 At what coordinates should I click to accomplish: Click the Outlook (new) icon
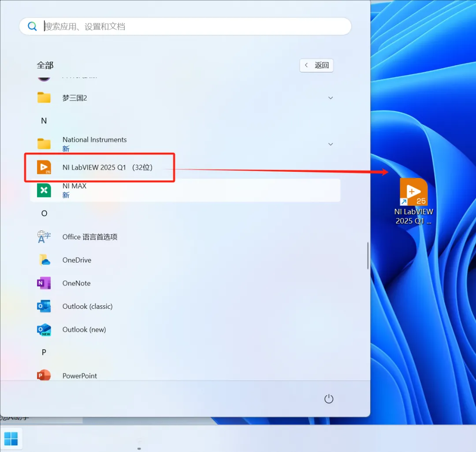click(44, 330)
